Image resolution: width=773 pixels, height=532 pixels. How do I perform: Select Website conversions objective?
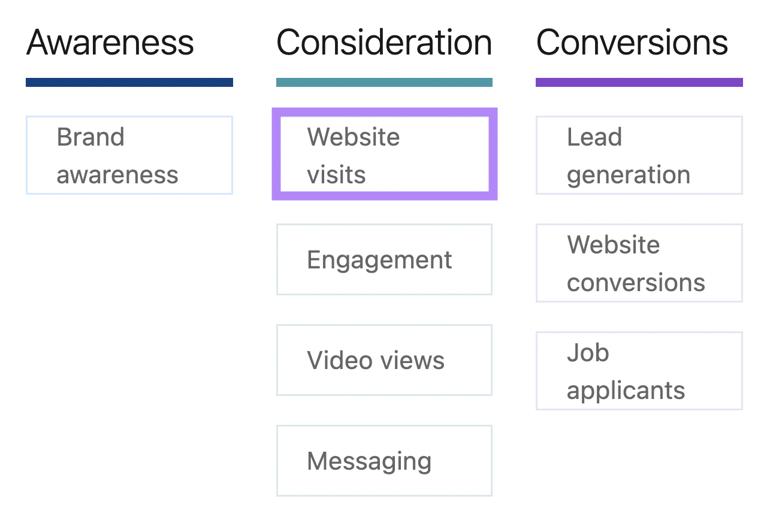coord(639,263)
